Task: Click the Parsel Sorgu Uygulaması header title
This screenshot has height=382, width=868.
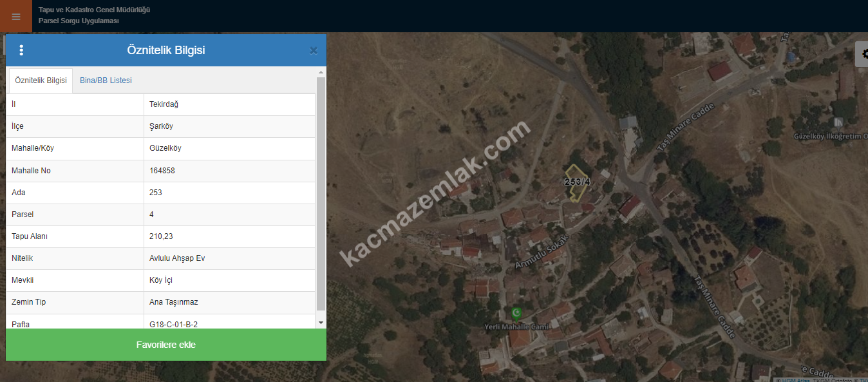Action: pyautogui.click(x=79, y=21)
